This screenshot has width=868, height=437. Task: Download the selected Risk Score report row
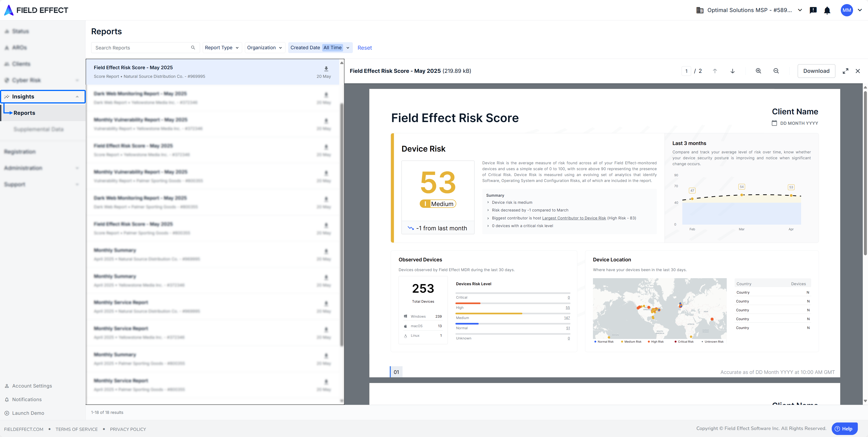click(x=326, y=69)
